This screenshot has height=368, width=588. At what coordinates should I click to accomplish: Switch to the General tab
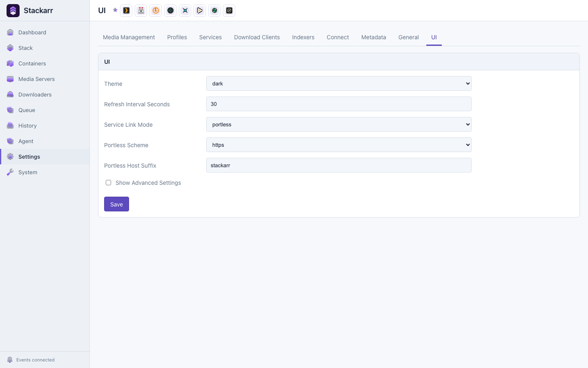pyautogui.click(x=409, y=37)
